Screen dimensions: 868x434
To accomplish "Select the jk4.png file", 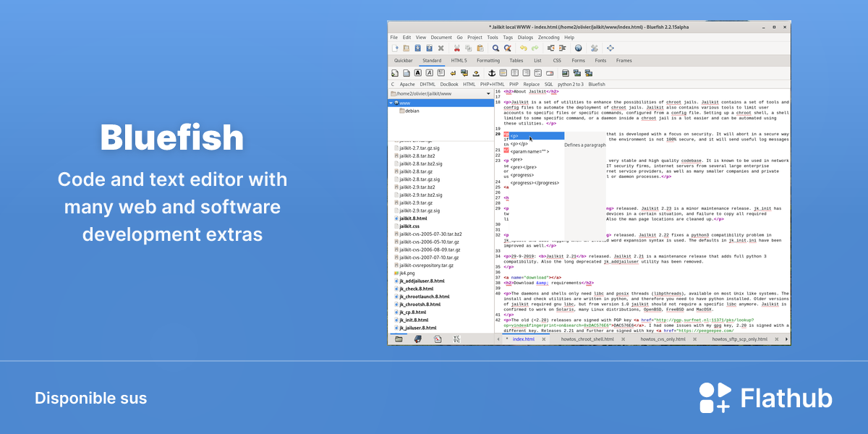I will click(x=407, y=273).
